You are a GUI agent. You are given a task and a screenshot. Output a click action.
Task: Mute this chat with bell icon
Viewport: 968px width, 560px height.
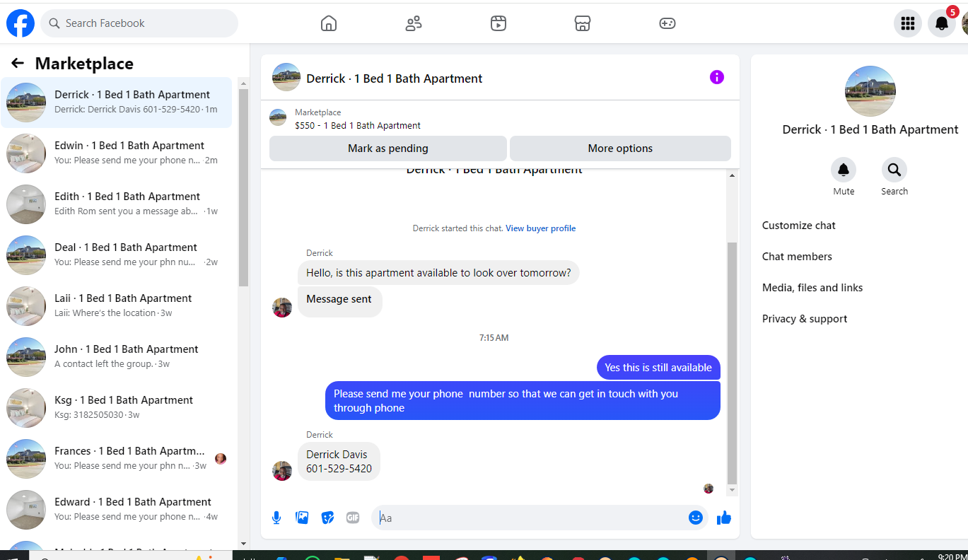coord(844,170)
